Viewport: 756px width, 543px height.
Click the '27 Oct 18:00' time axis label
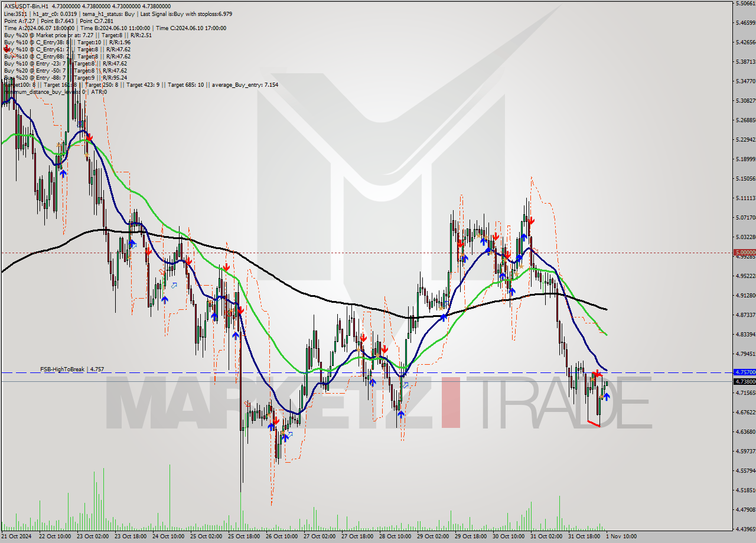[357, 537]
